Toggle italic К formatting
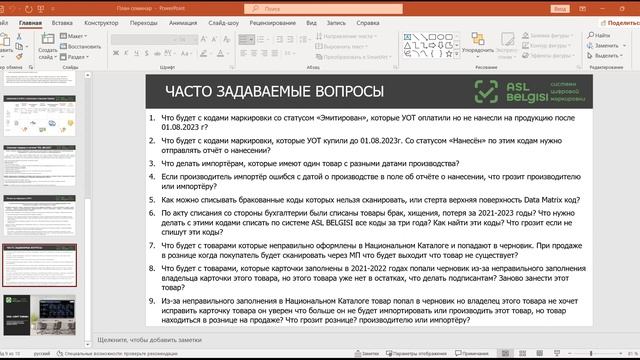Screen dimensions: 640x360 (126, 53)
